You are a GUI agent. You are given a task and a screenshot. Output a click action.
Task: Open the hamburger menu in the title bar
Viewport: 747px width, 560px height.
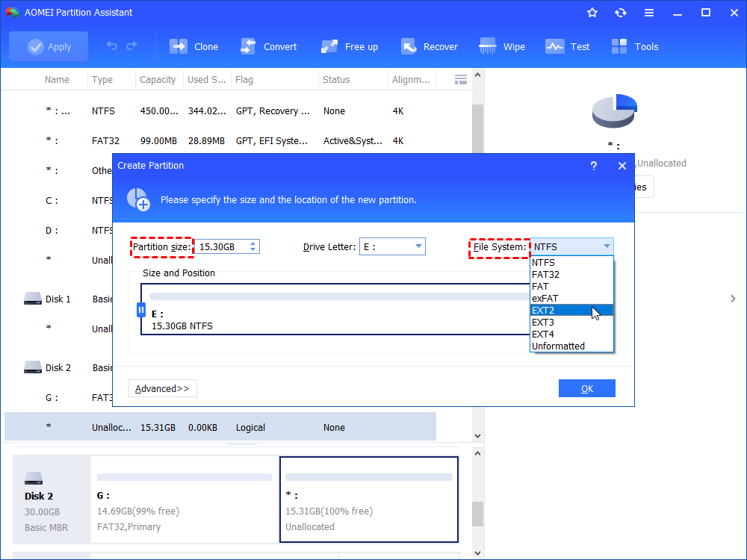click(x=648, y=12)
